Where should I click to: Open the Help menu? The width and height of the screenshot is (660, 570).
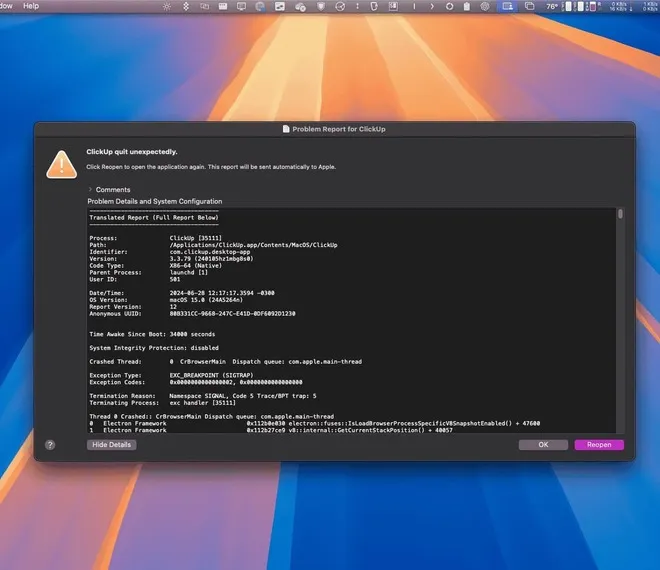[31, 6]
